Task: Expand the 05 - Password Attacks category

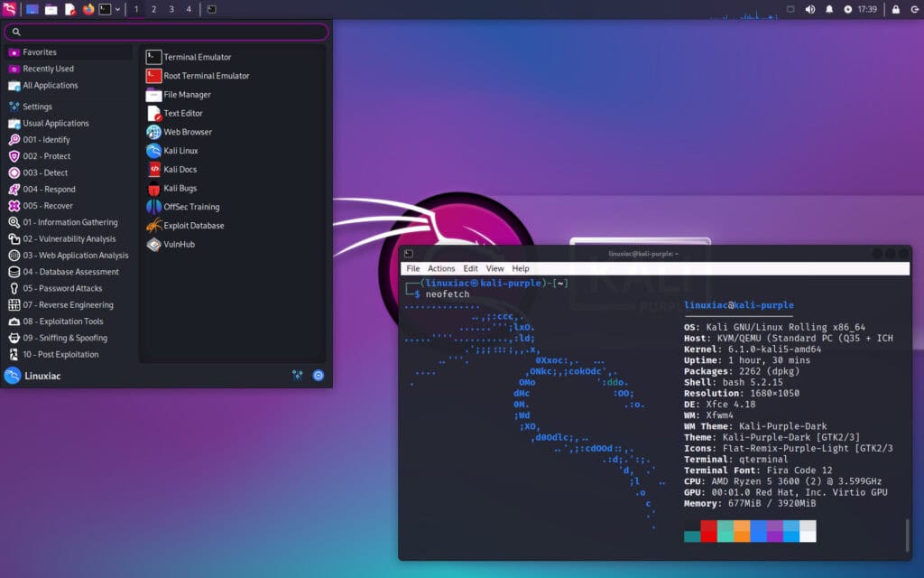Action: click(62, 288)
